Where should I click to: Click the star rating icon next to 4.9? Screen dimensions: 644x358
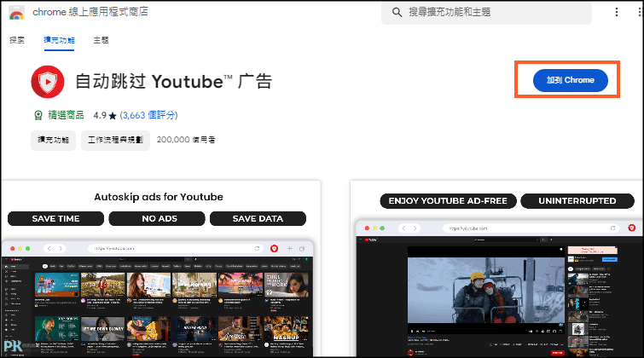(x=113, y=116)
